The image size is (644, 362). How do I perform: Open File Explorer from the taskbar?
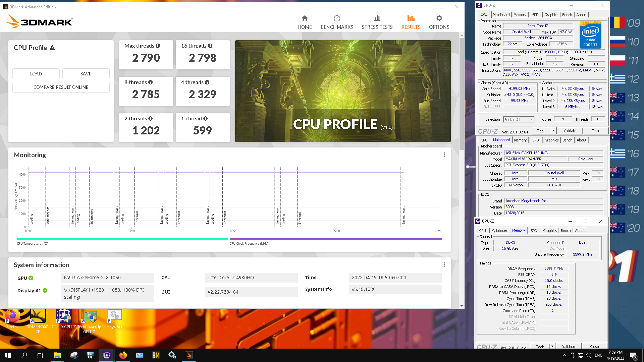pyautogui.click(x=57, y=355)
